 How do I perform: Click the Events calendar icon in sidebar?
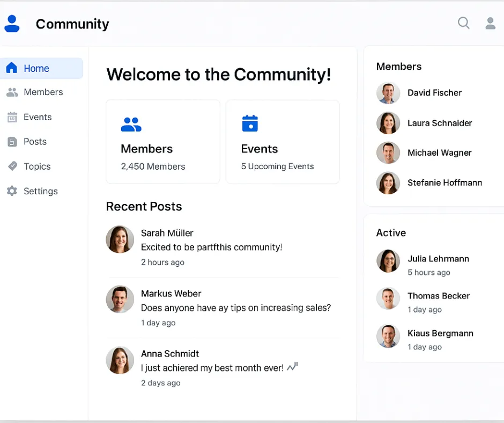(12, 117)
